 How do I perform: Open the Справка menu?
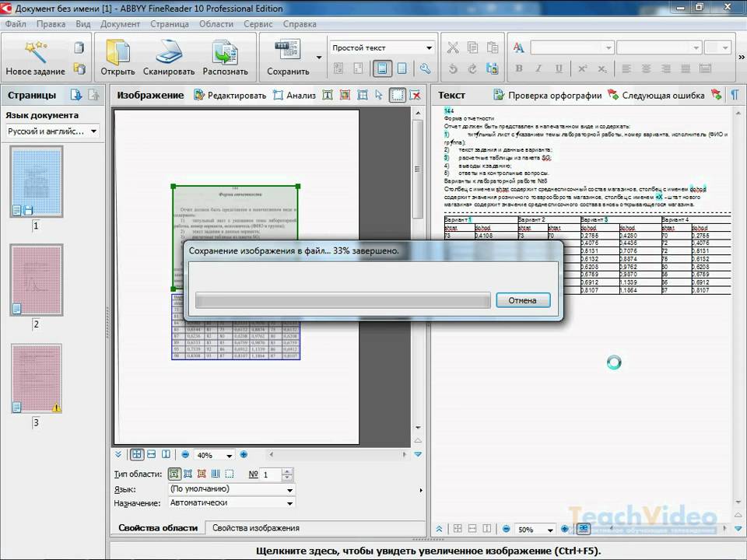(300, 24)
